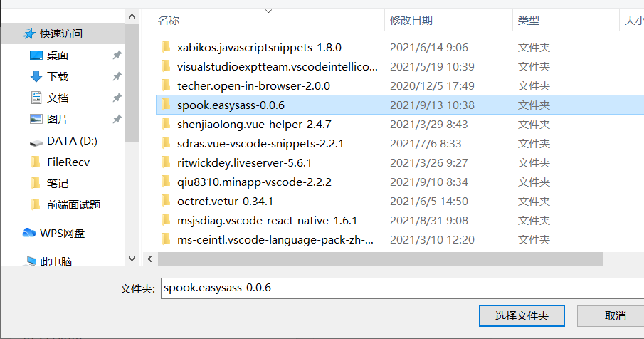This screenshot has width=644, height=339.
Task: Select folder xabikos.javascriptsnippets-1.8.0
Action: (259, 47)
